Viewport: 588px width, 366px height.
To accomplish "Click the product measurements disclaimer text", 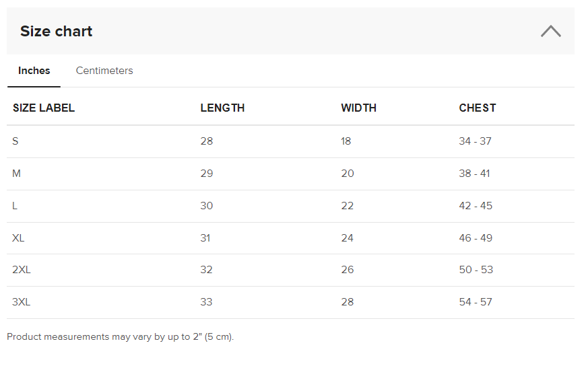I will [x=120, y=336].
